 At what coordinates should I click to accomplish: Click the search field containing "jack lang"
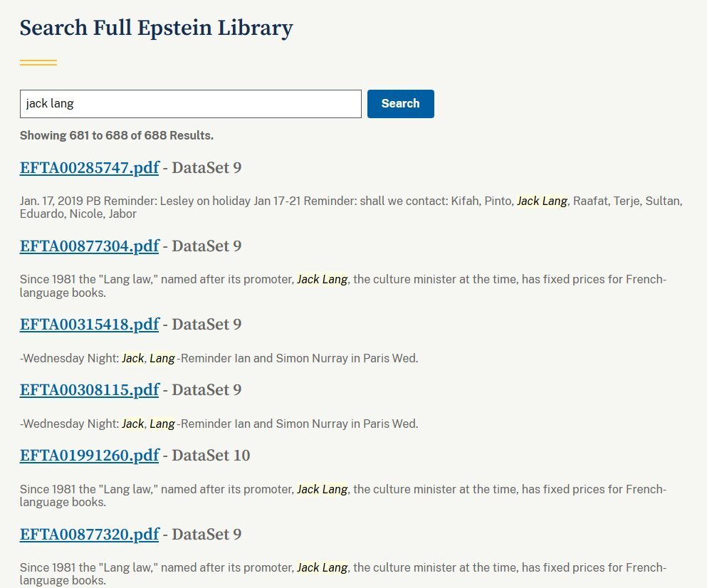coord(190,104)
